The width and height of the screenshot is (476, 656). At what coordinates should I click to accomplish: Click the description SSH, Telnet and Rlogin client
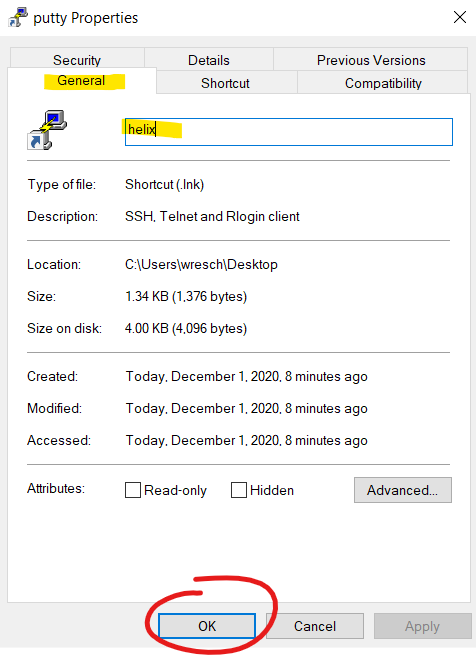click(212, 216)
